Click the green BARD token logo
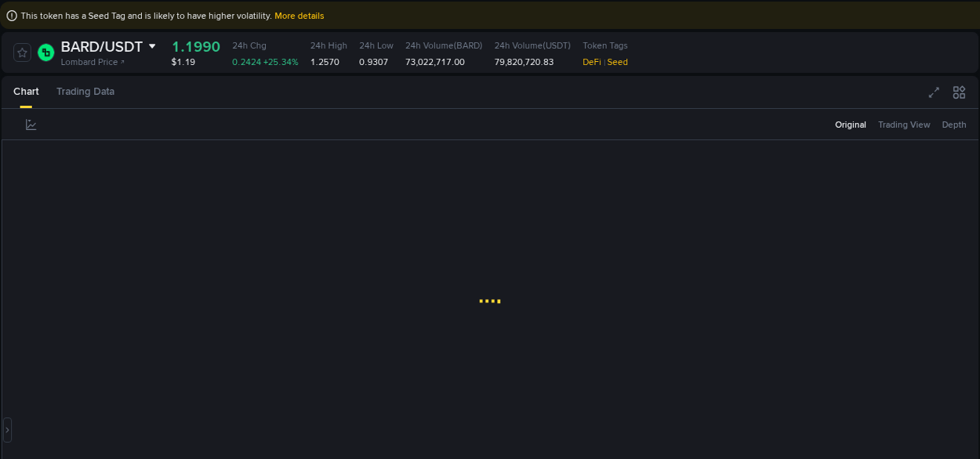Viewport: 980px width, 459px height. [x=45, y=52]
